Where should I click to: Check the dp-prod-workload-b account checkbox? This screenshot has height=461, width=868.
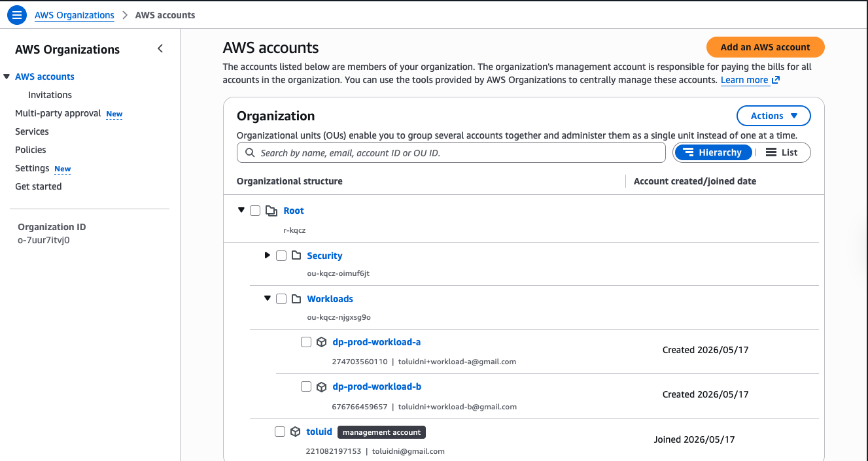(306, 386)
